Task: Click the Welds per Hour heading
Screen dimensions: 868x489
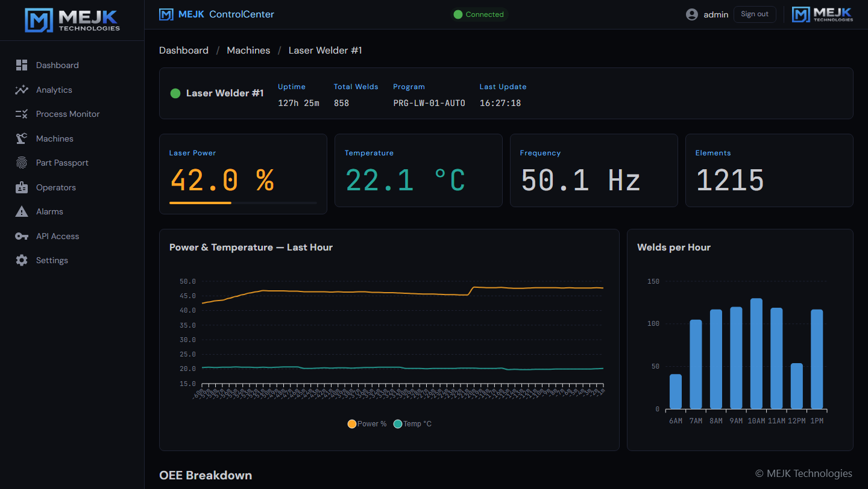Action: click(674, 248)
